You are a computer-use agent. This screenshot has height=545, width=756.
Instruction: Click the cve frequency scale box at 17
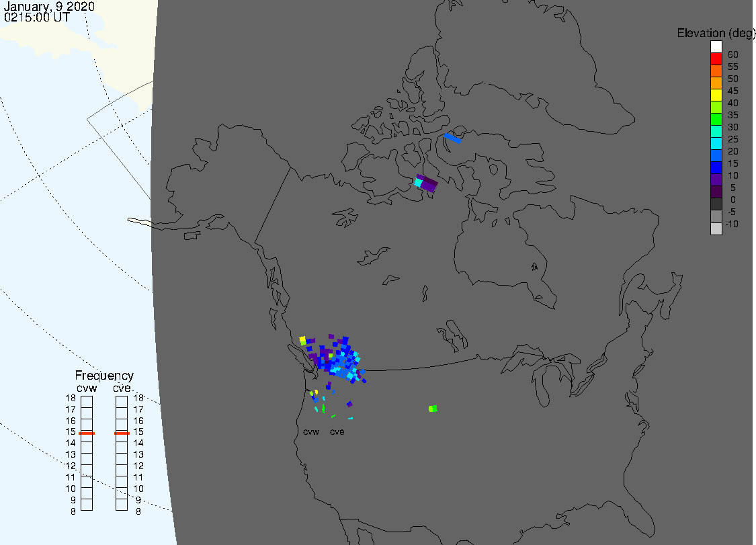coord(122,413)
